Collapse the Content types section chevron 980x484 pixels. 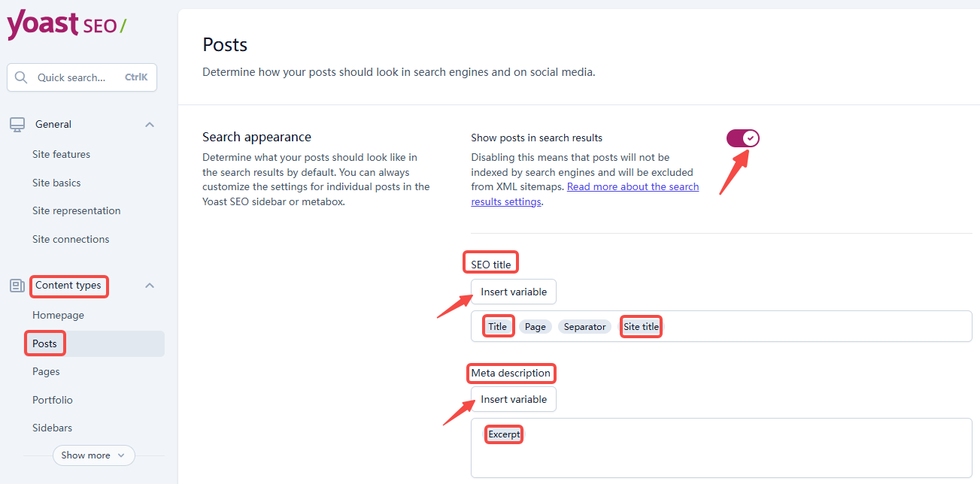pos(149,286)
